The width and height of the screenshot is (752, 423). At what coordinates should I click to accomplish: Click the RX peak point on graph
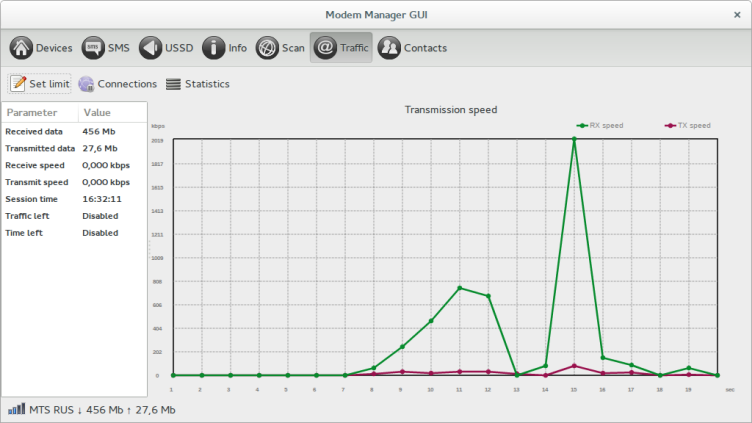573,140
